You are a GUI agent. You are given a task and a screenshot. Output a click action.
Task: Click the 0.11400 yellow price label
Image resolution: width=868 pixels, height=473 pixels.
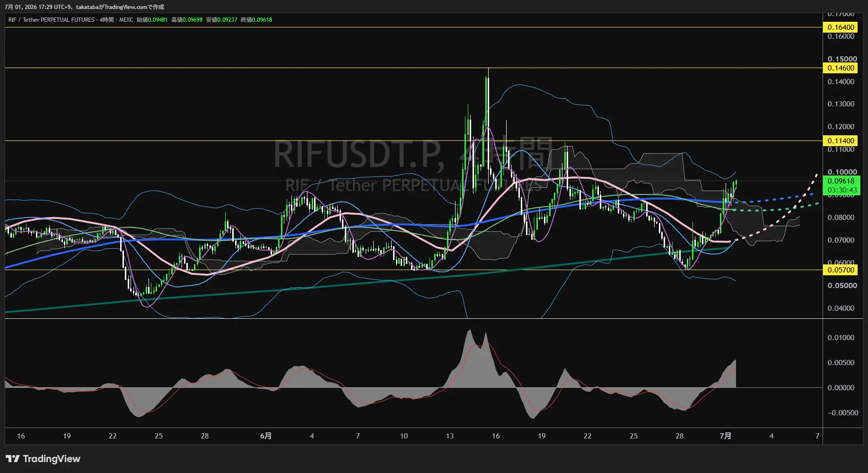(841, 141)
